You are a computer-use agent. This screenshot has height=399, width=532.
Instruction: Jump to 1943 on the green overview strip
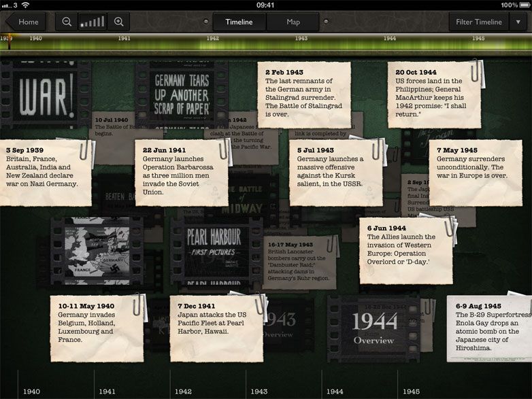[301, 38]
